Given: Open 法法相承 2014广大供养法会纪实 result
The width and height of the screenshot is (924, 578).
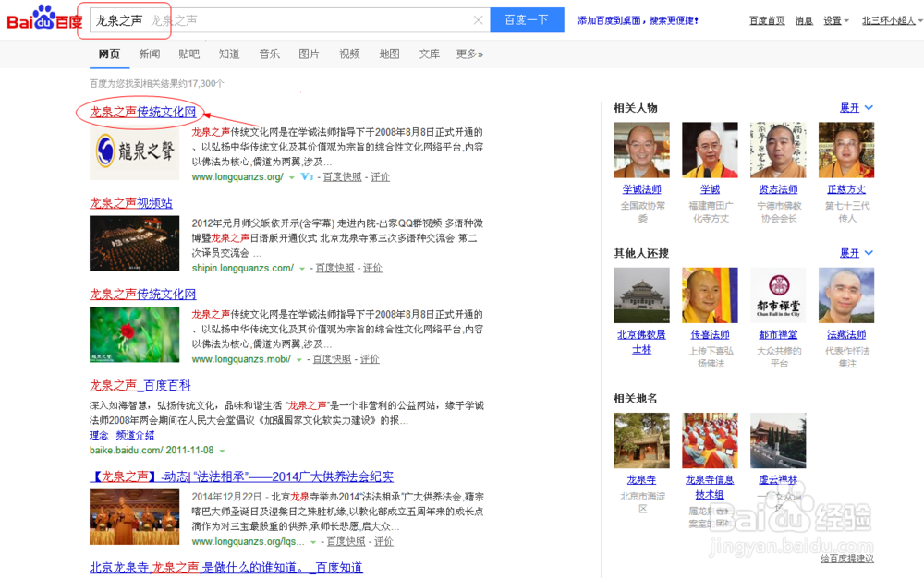Looking at the screenshot, I should tap(241, 476).
